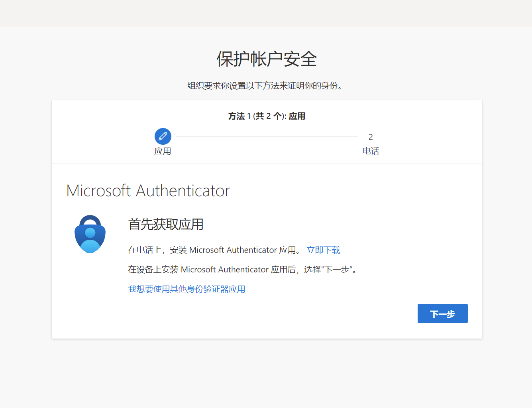Select the 应用 step label under pencil
This screenshot has height=408, width=532.
point(163,151)
